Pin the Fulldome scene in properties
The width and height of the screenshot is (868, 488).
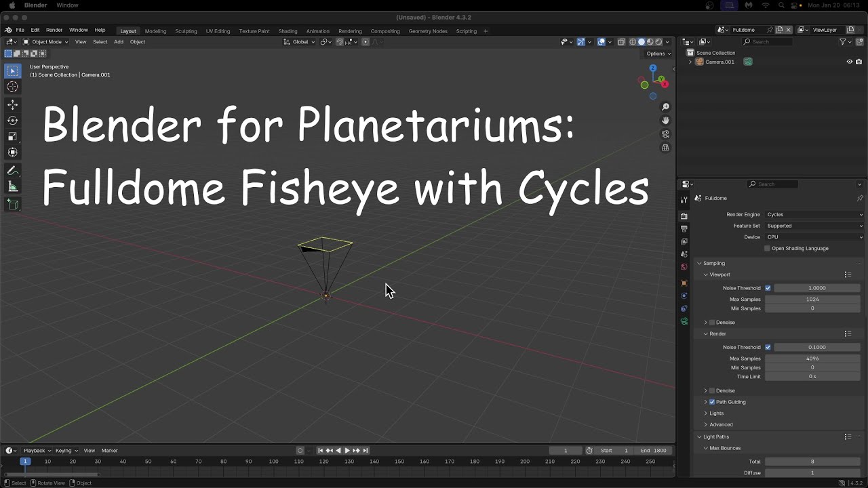click(860, 198)
